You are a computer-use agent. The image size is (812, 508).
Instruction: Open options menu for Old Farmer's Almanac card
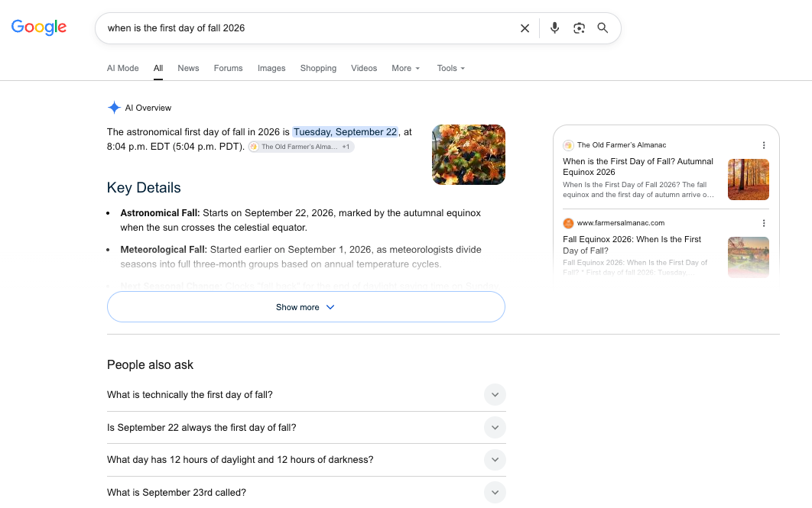pyautogui.click(x=763, y=145)
